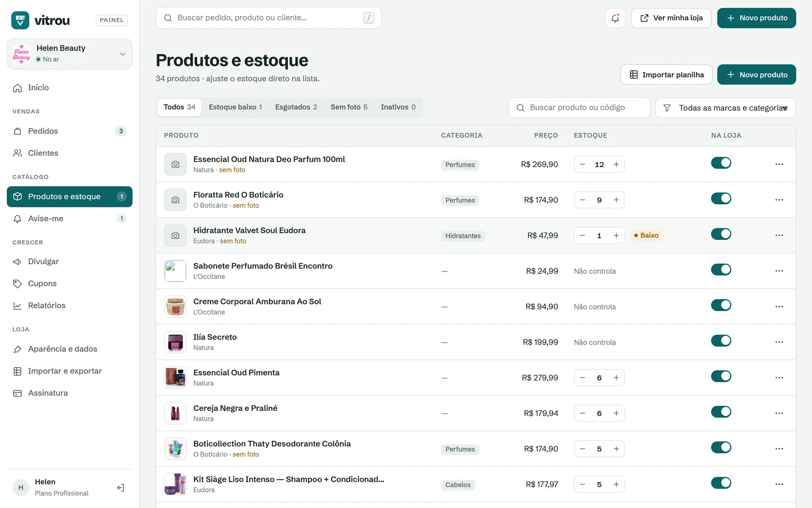Select the Todos 34 tab

click(180, 107)
